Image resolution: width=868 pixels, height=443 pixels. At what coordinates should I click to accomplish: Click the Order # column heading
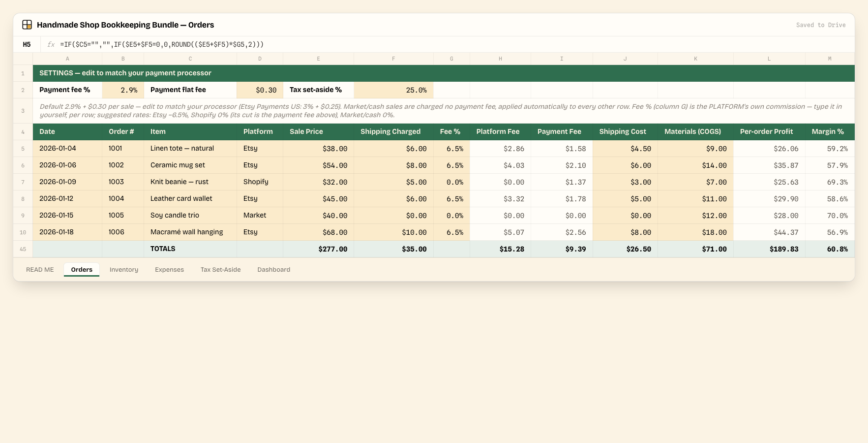tap(123, 132)
